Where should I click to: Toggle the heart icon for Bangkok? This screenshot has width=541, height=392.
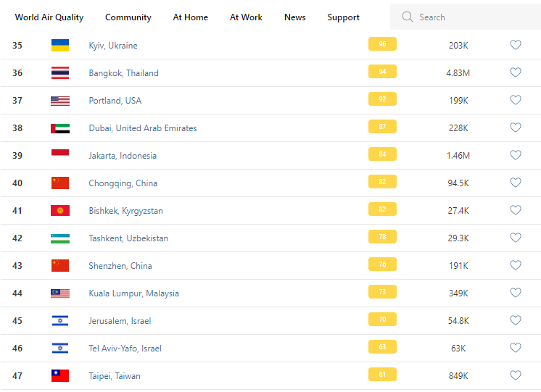[x=516, y=72]
